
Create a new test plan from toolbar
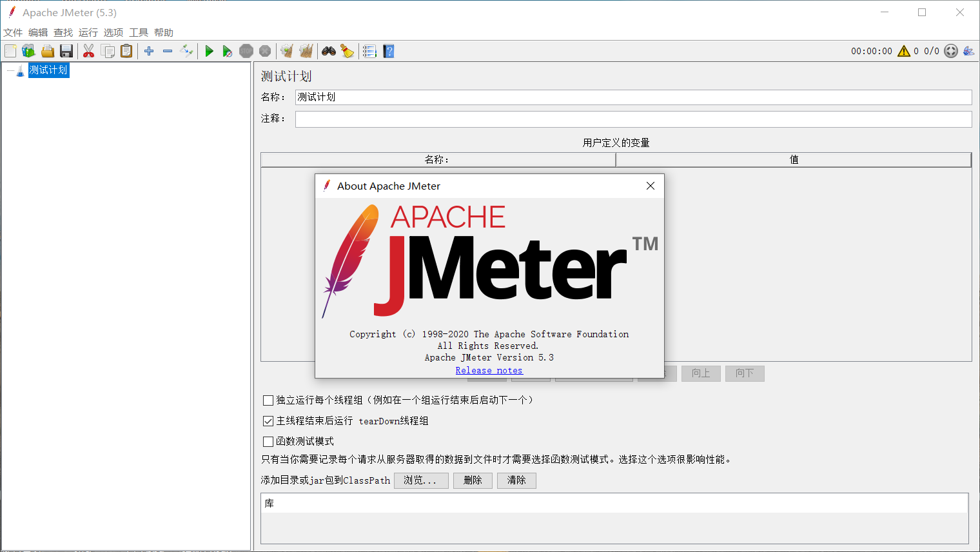10,51
